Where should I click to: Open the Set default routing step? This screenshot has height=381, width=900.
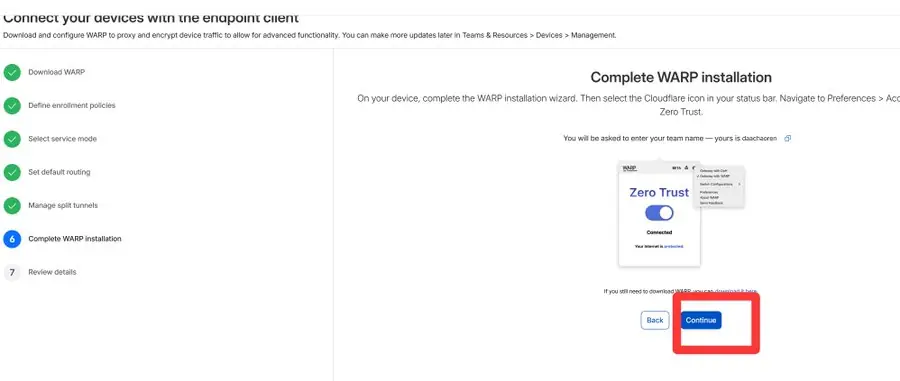pos(59,172)
